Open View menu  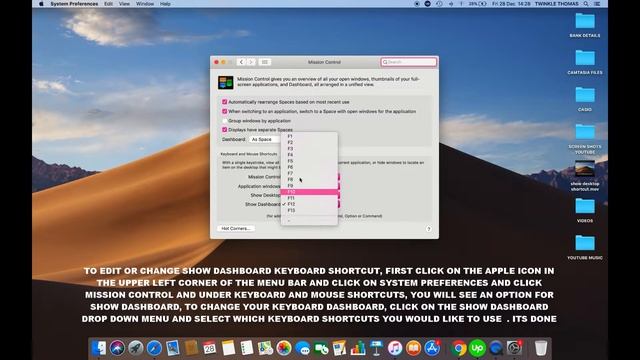point(124,4)
